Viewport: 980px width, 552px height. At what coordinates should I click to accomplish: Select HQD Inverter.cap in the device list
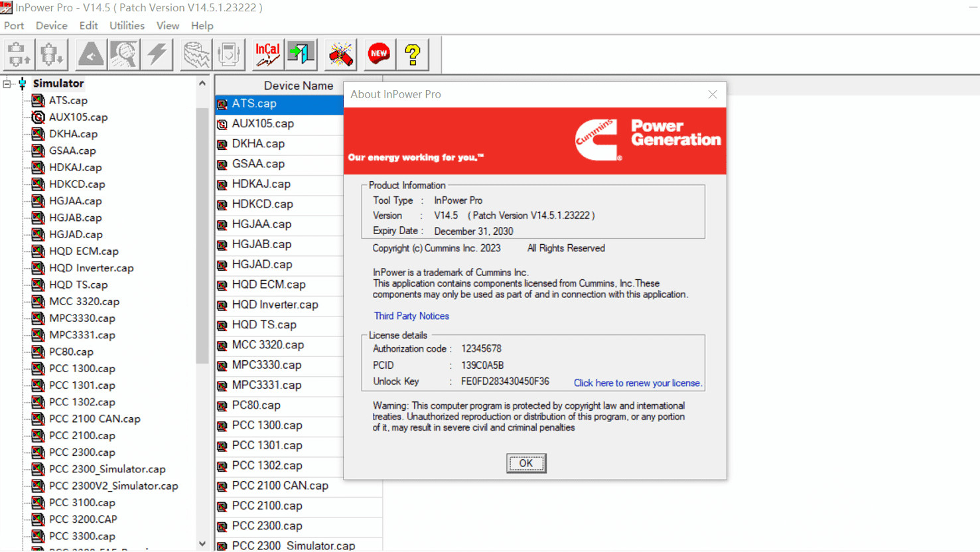tap(275, 305)
